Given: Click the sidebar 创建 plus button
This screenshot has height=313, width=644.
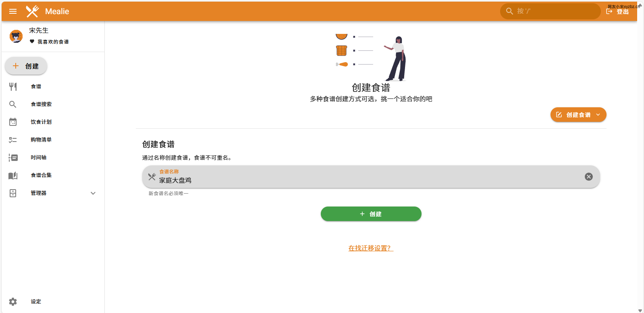Looking at the screenshot, I should tap(26, 66).
